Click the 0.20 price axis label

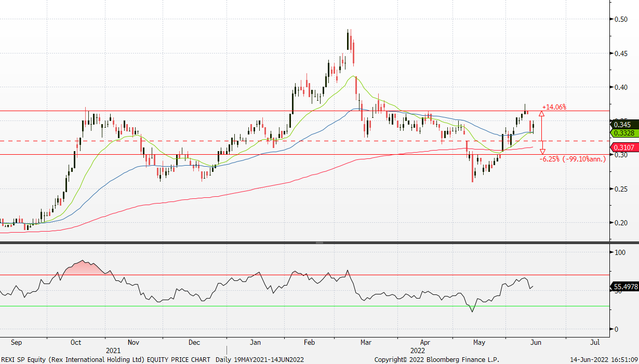pyautogui.click(x=620, y=223)
